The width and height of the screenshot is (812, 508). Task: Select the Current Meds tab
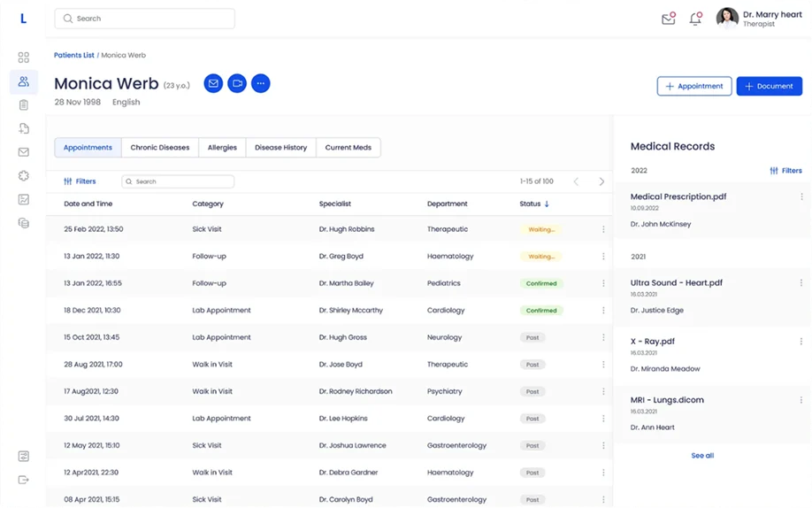[349, 148]
